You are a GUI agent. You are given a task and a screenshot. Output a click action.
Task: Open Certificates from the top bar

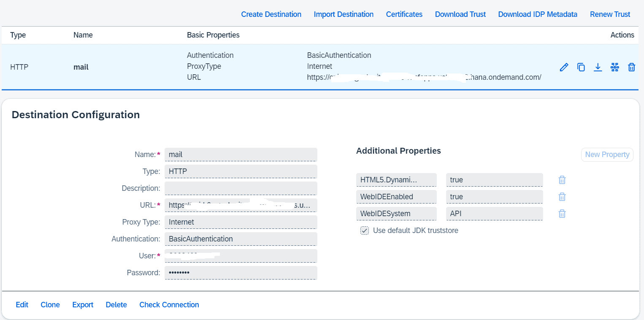tap(404, 14)
